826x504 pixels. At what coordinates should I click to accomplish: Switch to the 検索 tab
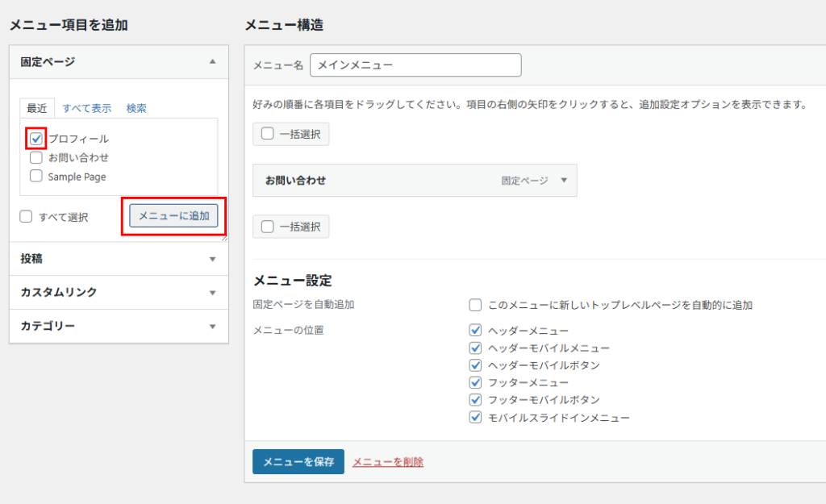(x=136, y=108)
